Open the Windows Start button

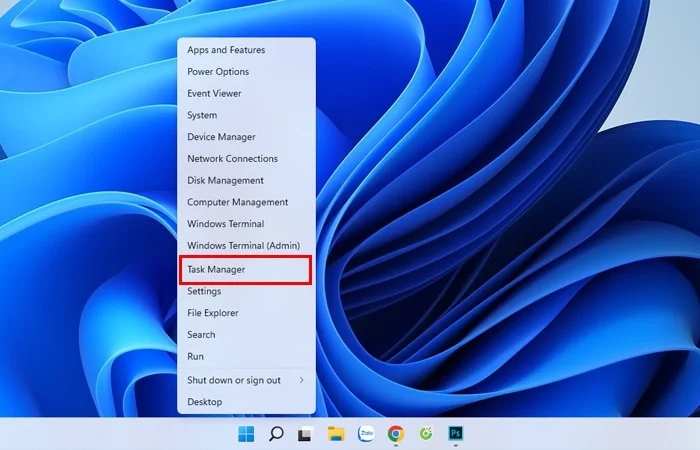point(246,433)
